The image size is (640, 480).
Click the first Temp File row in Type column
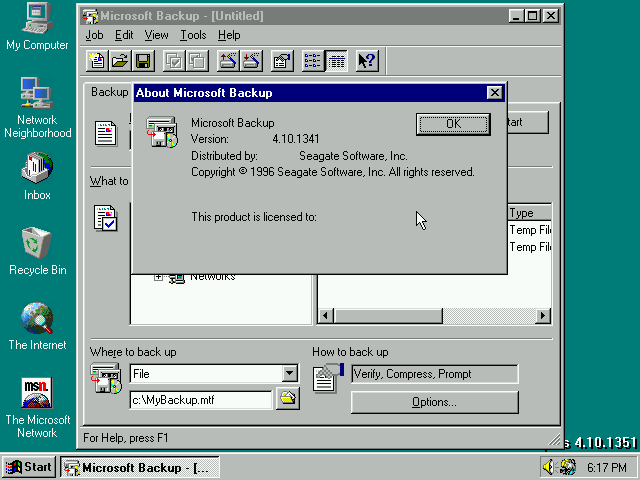tap(530, 230)
